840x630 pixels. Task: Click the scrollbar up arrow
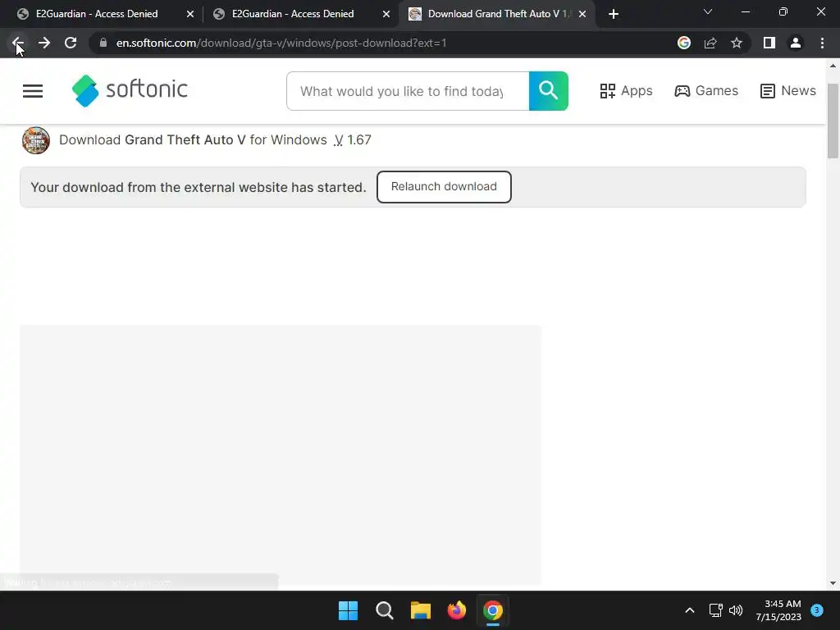[833, 66]
